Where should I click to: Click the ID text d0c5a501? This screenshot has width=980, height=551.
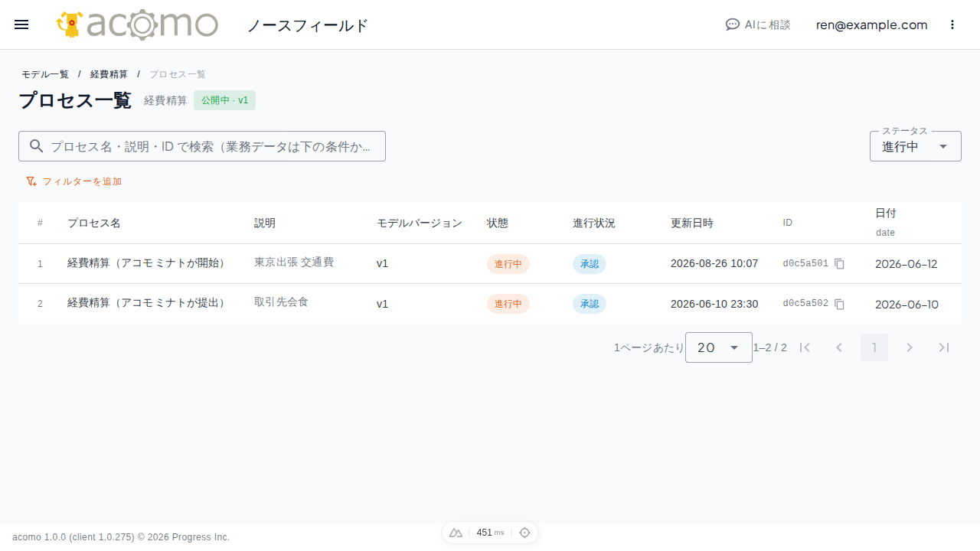point(805,263)
